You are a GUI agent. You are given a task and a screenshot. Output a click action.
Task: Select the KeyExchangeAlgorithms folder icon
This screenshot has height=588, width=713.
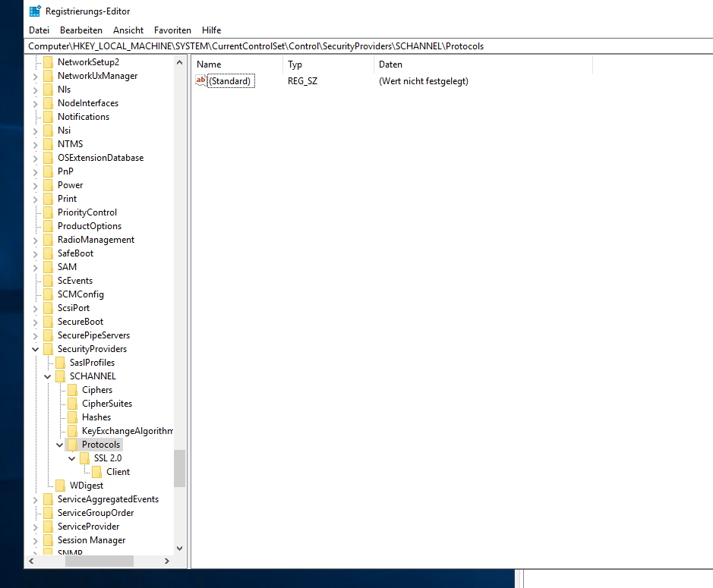pyautogui.click(x=72, y=431)
